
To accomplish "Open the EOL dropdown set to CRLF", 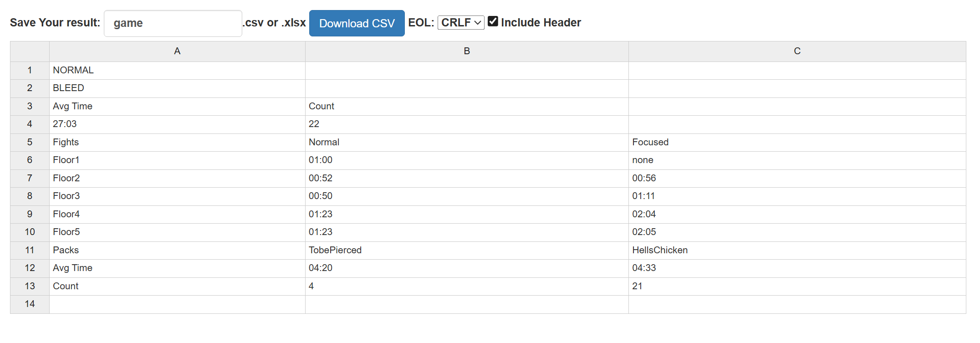I will [x=460, y=22].
